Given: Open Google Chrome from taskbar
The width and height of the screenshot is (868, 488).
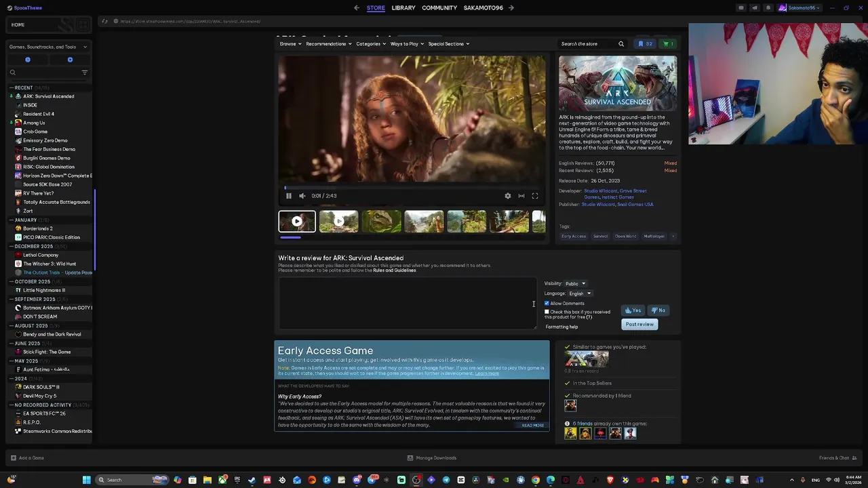Looking at the screenshot, I should [536, 480].
